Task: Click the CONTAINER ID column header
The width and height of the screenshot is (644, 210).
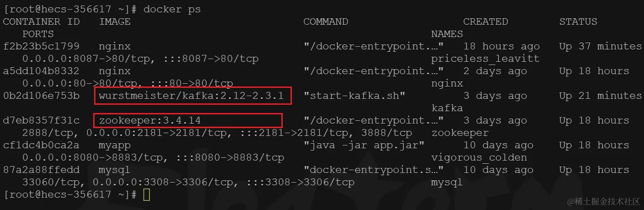Action: point(41,22)
